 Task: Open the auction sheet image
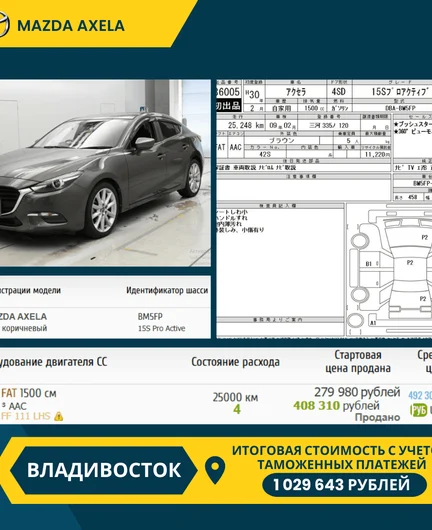[324, 208]
